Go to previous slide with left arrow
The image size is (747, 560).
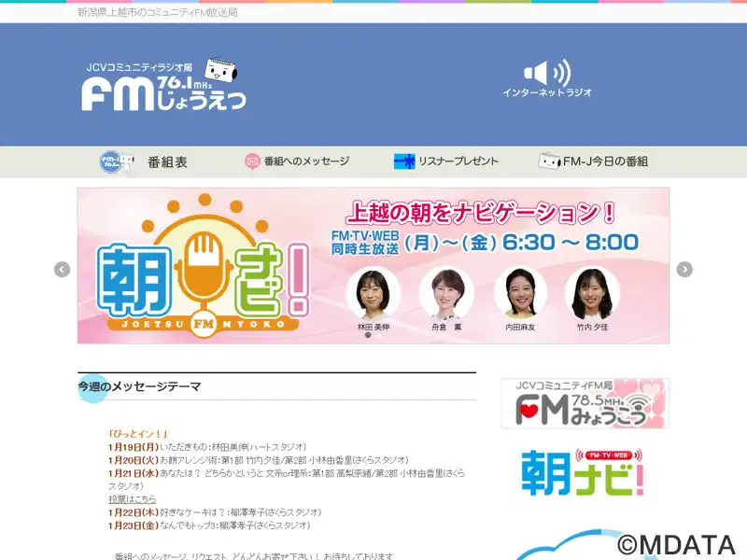[x=62, y=270]
